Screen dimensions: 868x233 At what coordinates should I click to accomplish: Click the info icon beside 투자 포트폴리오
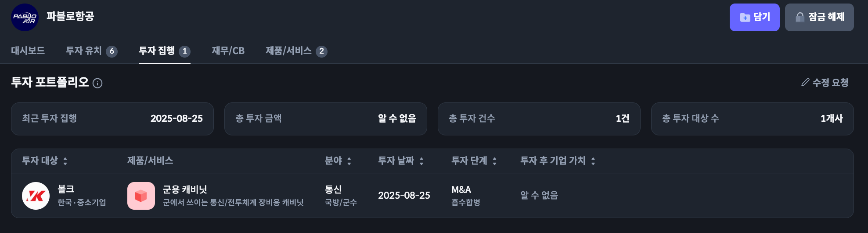point(97,83)
